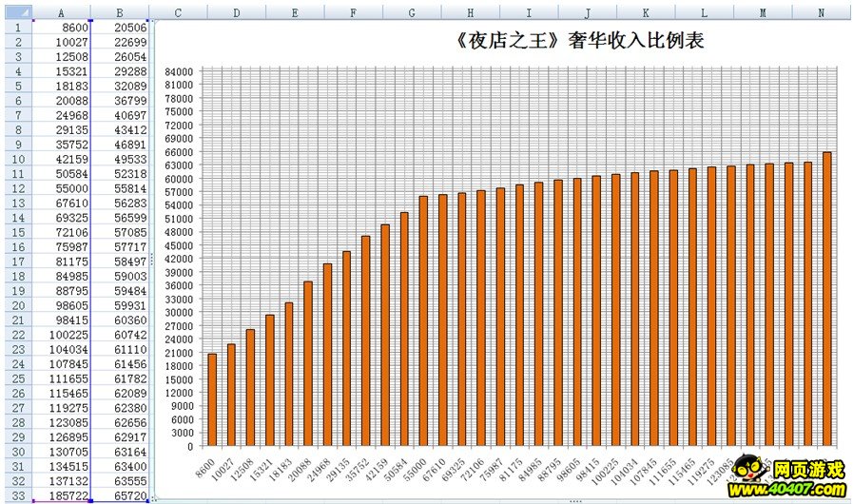Click cell B33 containing 65720
This screenshot has height=504, width=853.
120,495
